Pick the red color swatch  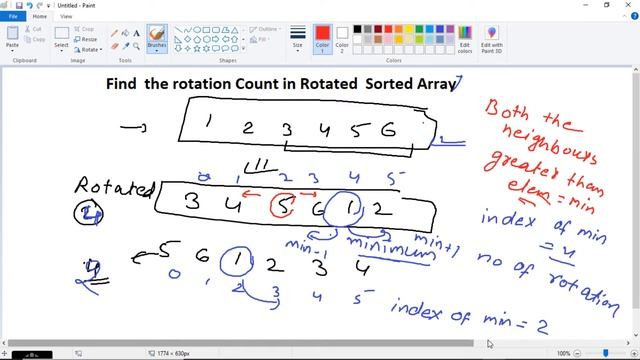[388, 29]
